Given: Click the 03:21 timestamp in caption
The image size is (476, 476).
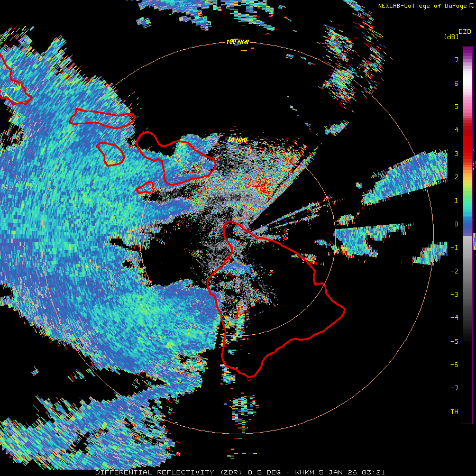Looking at the screenshot, I should (374, 472).
